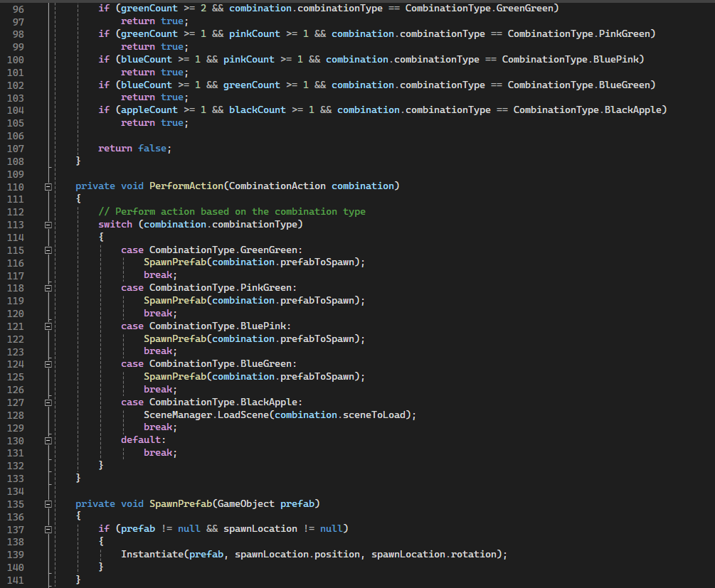The height and width of the screenshot is (588, 715).
Task: Click CombinationType.PinkGreen on line 98
Action: [578, 33]
